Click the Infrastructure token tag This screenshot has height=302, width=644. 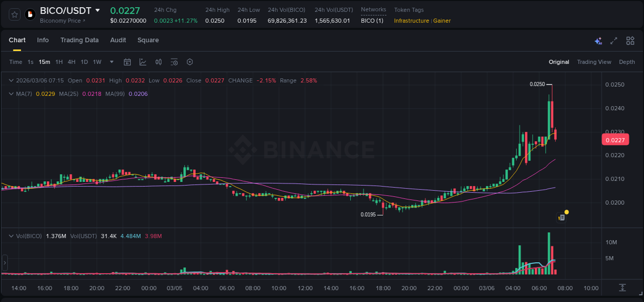tap(412, 21)
